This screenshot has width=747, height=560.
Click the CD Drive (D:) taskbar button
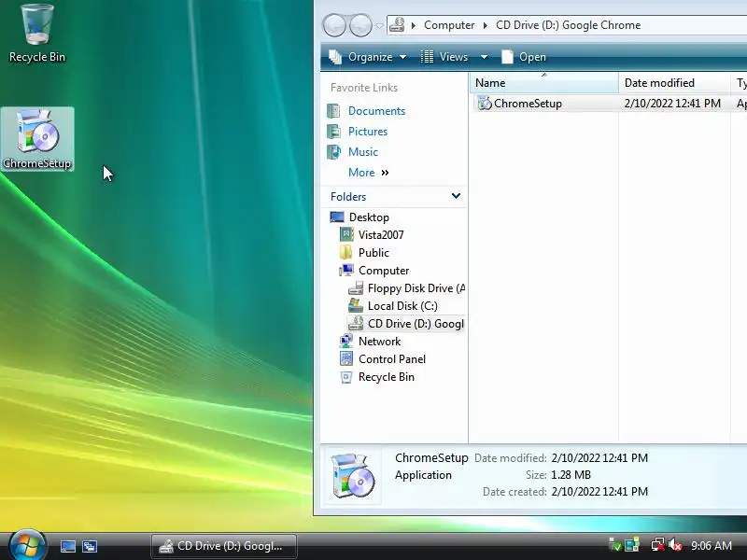(224, 546)
